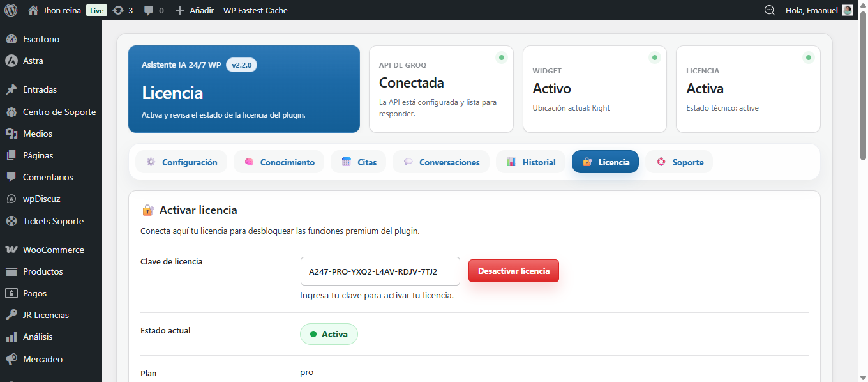Click the Añadir link in admin bar

(x=202, y=10)
